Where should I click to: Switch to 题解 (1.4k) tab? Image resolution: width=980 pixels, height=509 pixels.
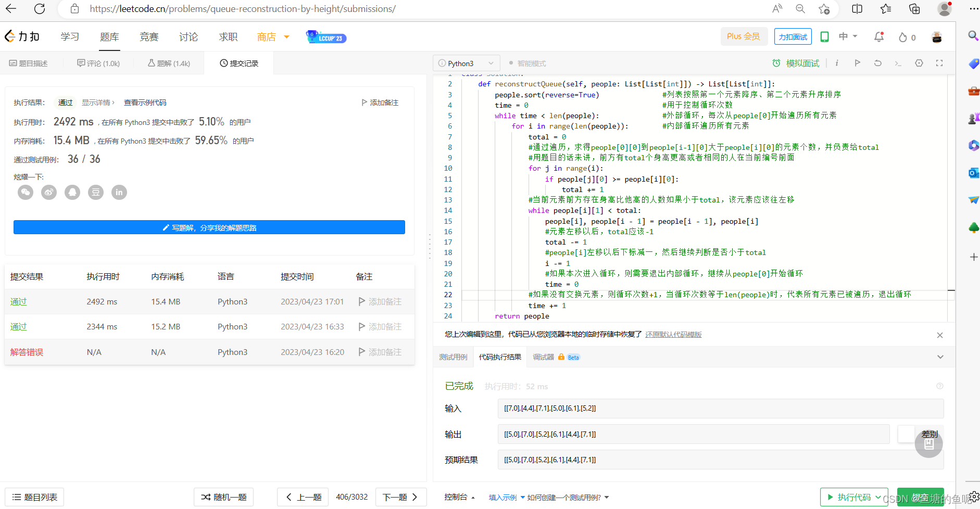tap(169, 63)
